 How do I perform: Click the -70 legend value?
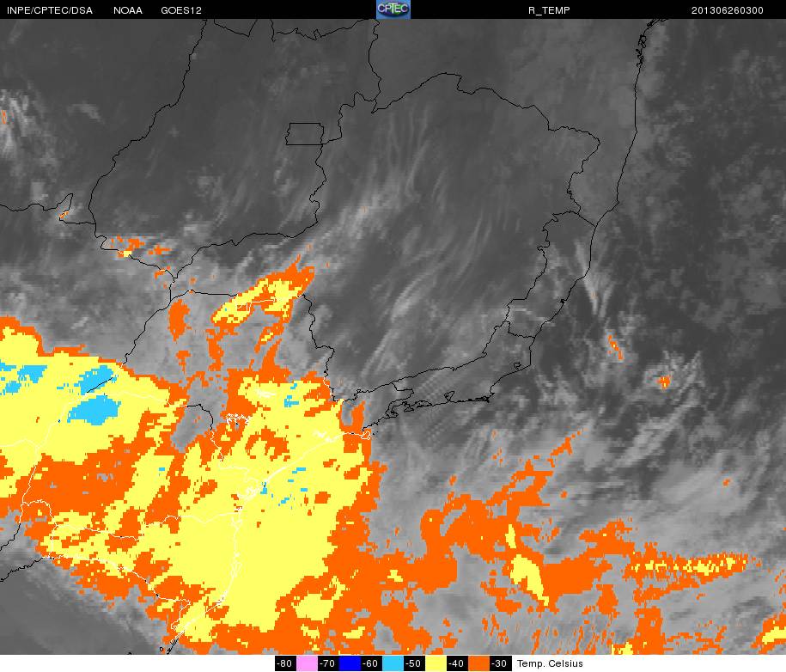click(327, 663)
